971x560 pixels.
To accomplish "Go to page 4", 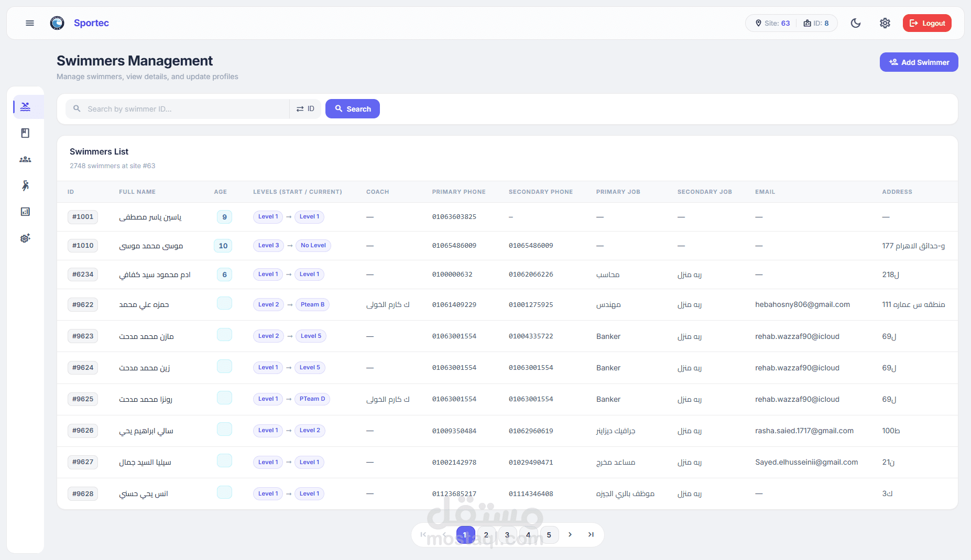I will (x=528, y=535).
